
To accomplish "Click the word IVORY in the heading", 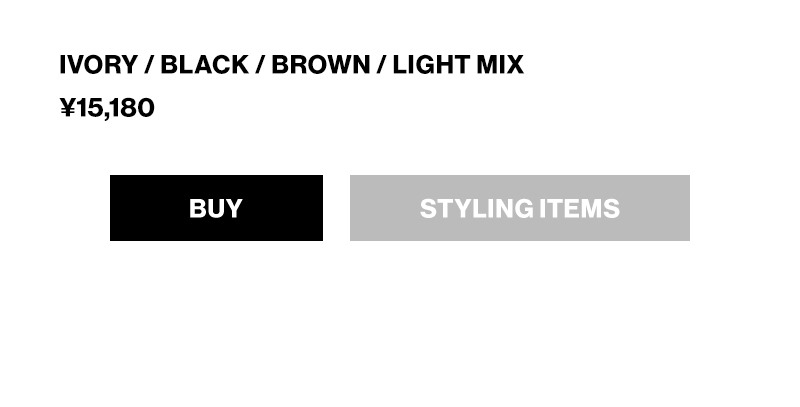I will [98, 65].
